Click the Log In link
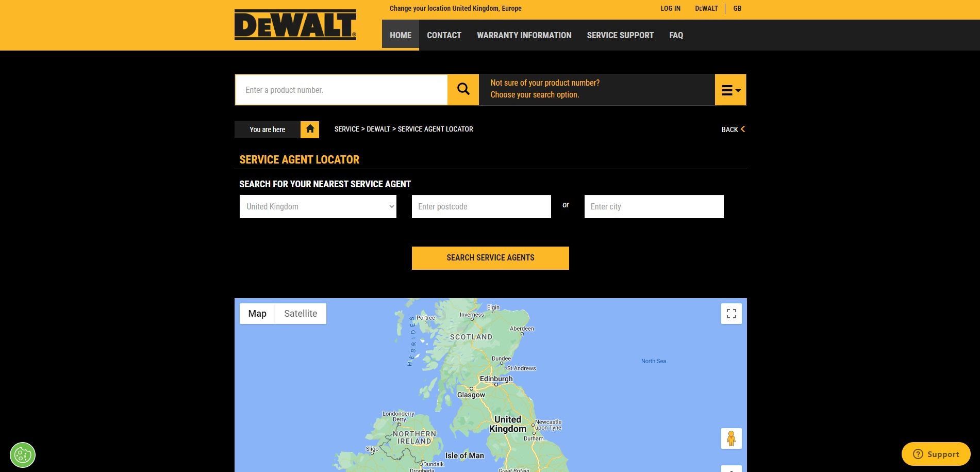 pos(670,9)
